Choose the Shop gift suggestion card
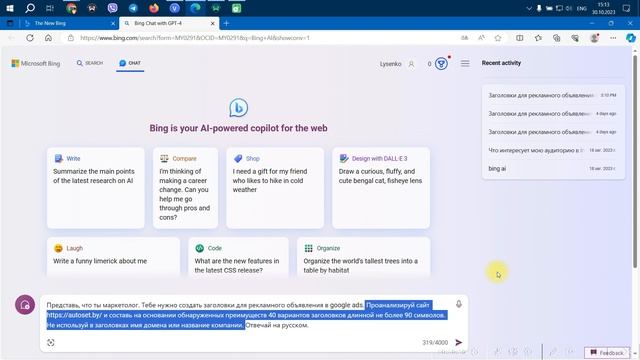 (x=275, y=188)
